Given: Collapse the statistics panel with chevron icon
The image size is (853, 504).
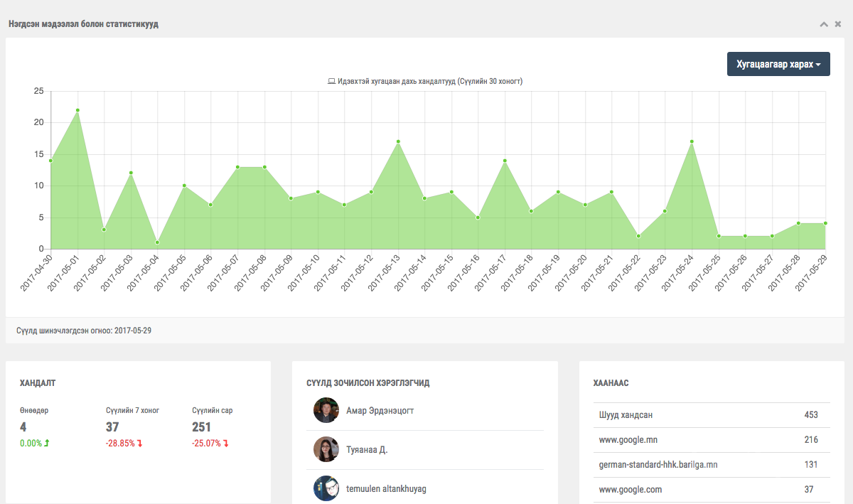Looking at the screenshot, I should (x=824, y=24).
